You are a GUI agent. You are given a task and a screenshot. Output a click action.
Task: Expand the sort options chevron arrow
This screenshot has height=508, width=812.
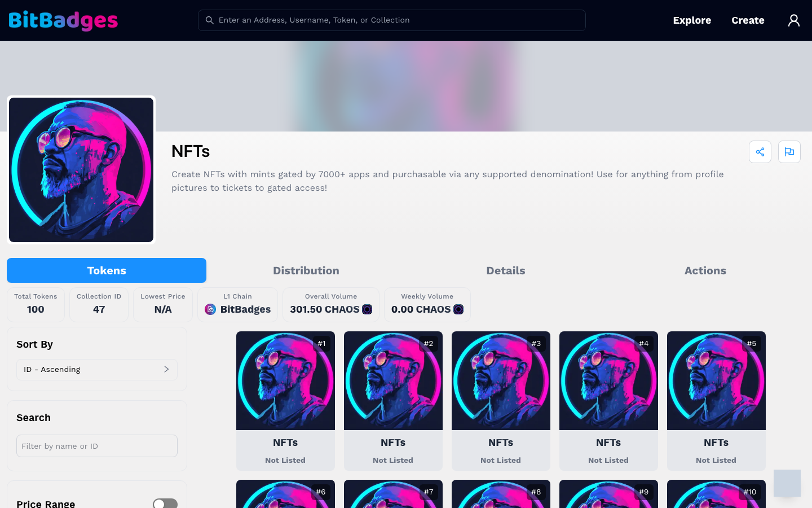[x=166, y=369]
